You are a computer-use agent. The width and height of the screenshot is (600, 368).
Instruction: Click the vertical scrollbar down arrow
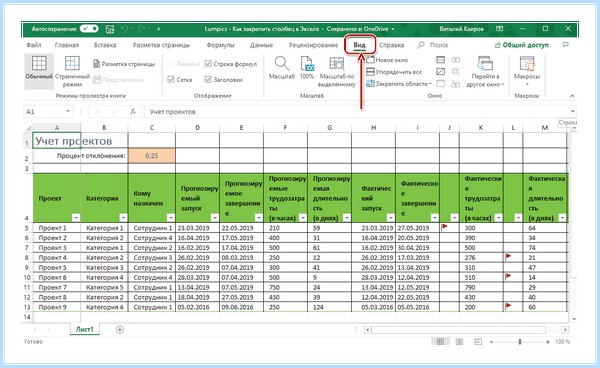pos(573,319)
